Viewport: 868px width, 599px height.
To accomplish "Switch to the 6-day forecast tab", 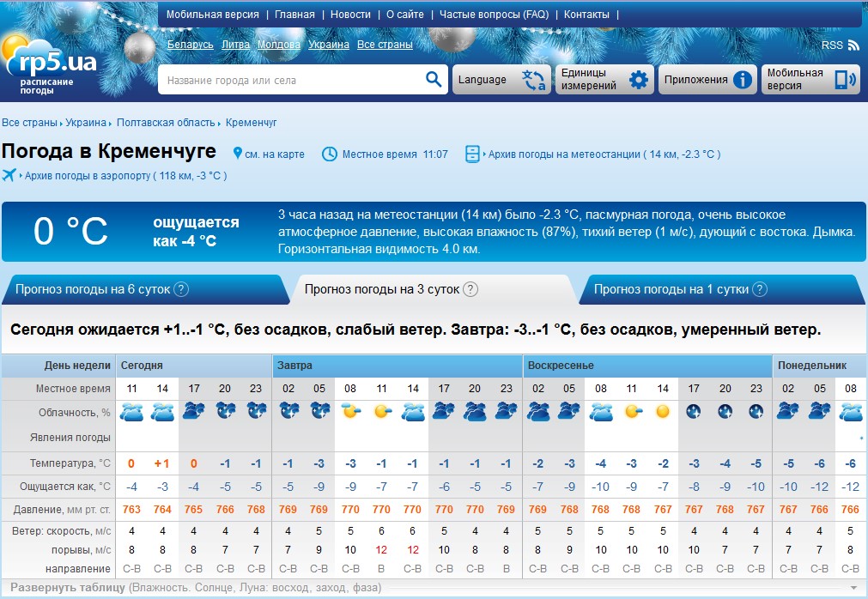I will pyautogui.click(x=93, y=289).
